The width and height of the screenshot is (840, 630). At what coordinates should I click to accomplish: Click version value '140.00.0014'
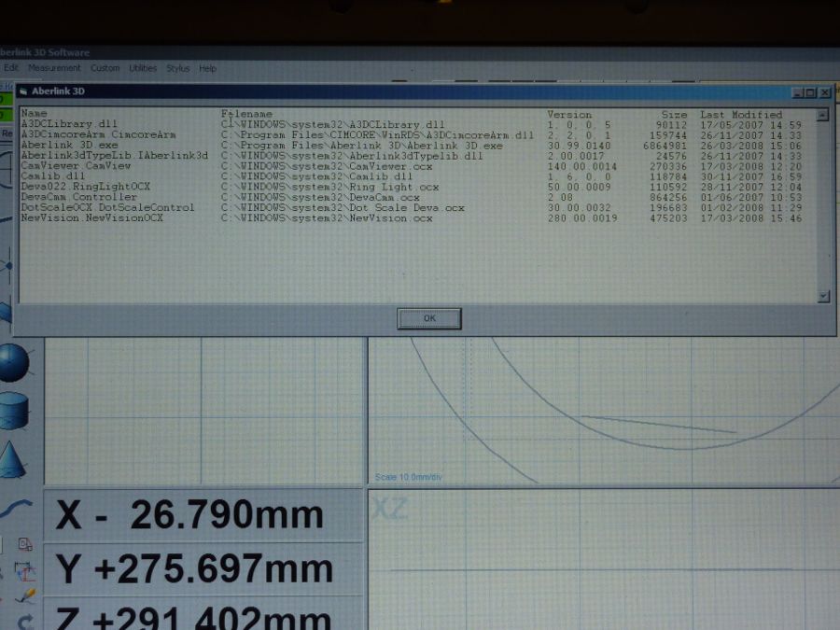point(581,167)
